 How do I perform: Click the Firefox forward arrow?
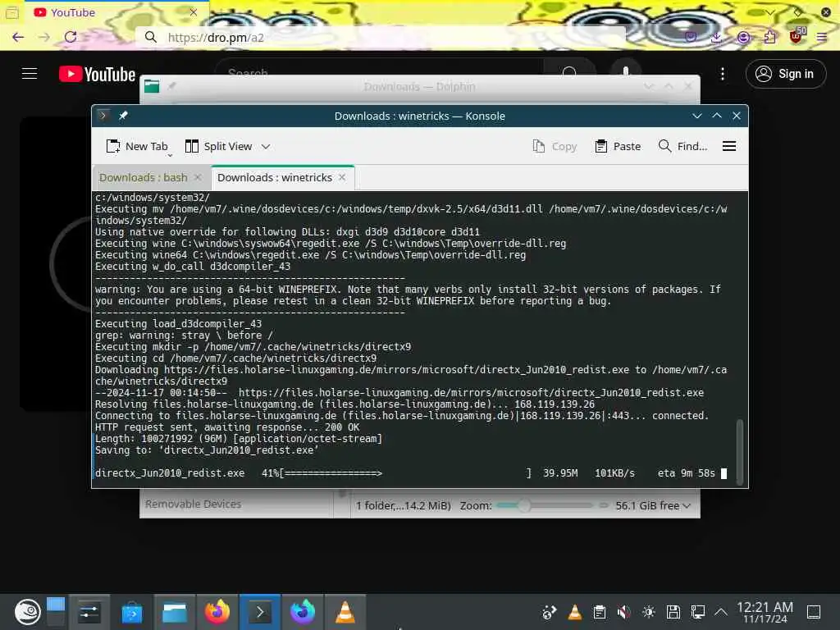click(x=44, y=37)
